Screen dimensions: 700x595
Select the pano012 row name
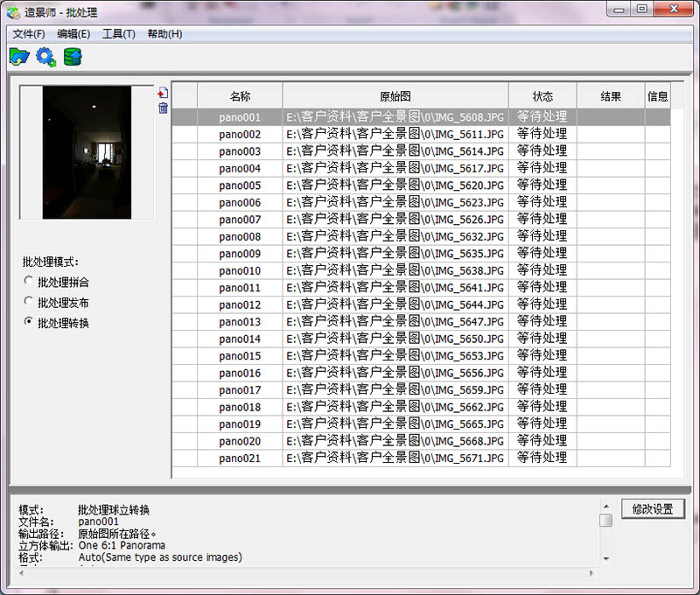tap(240, 304)
